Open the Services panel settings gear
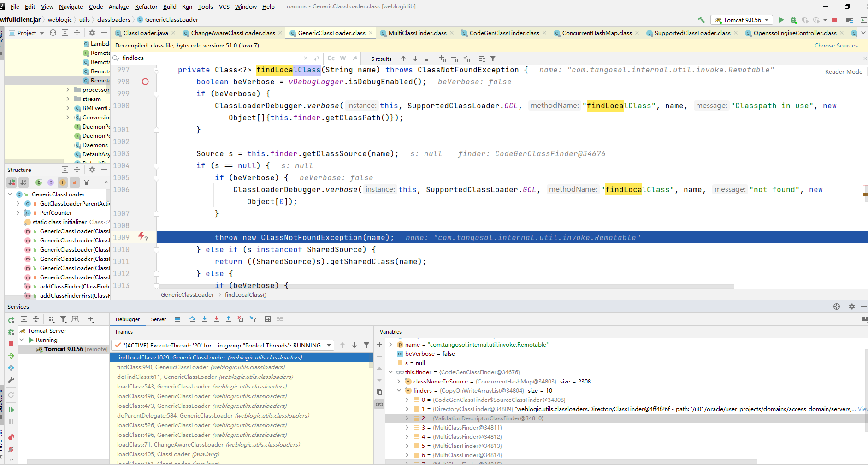Viewport: 868px width, 465px height. (x=852, y=306)
